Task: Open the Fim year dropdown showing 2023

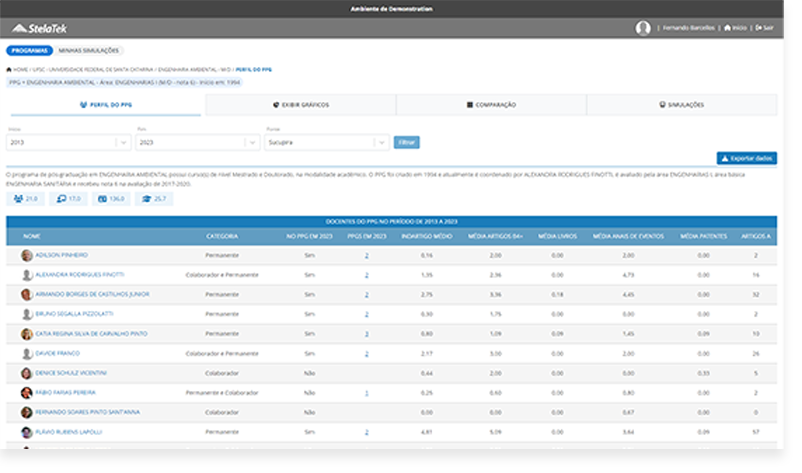Action: [197, 143]
